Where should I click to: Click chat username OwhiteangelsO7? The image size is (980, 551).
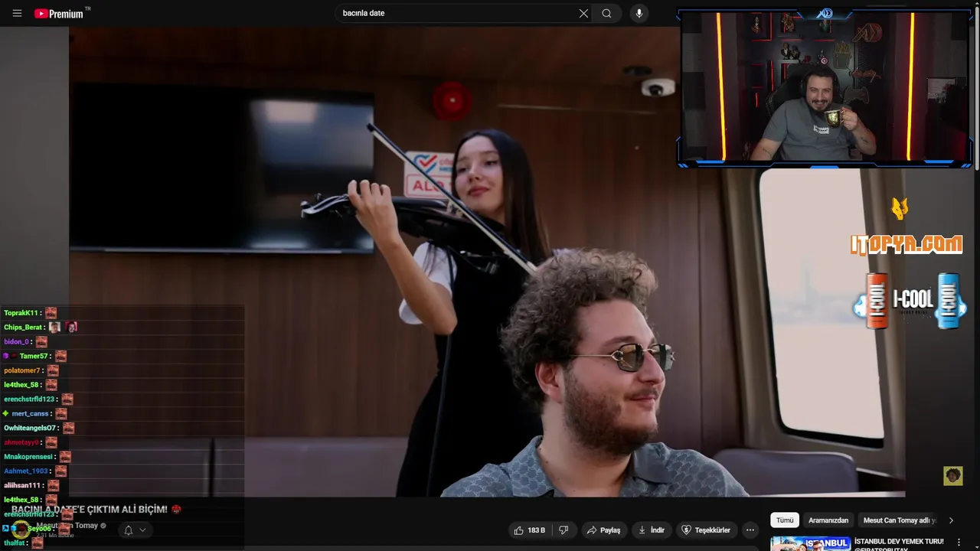click(x=30, y=428)
